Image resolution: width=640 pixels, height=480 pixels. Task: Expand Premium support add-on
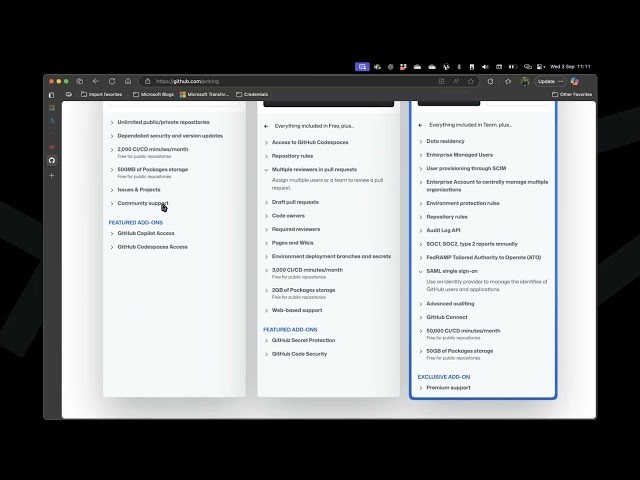pos(444,388)
